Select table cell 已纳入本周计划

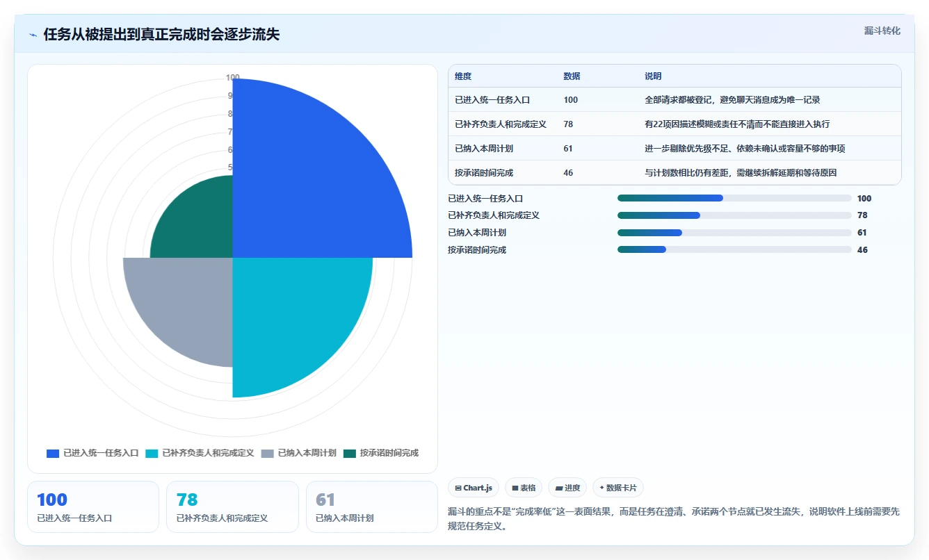click(x=484, y=149)
